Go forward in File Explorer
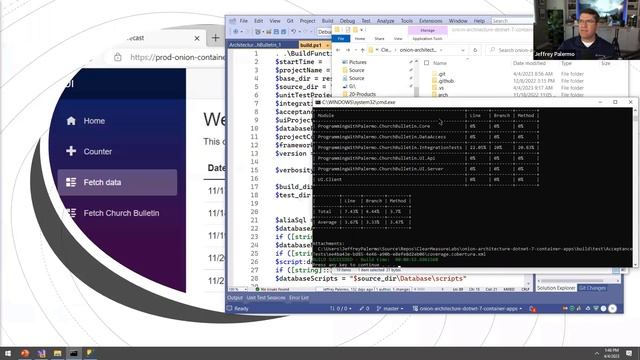Screen dimensions: 640x360 pyautogui.click(x=348, y=50)
